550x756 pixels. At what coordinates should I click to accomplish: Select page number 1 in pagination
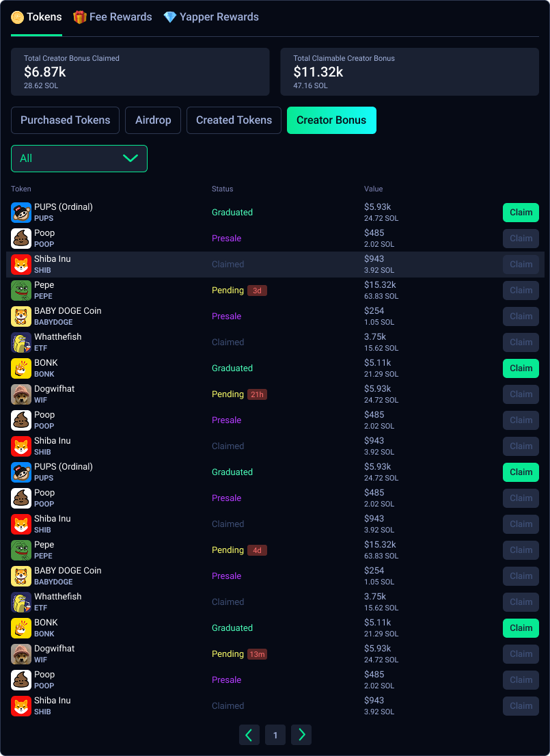pyautogui.click(x=275, y=735)
